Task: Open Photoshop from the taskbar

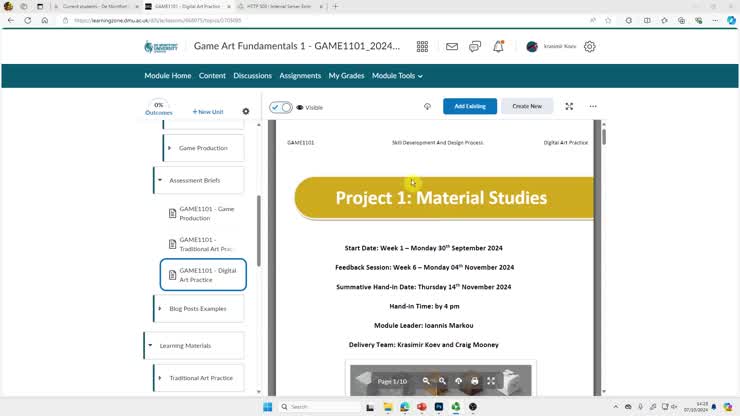Action: pyautogui.click(x=439, y=407)
